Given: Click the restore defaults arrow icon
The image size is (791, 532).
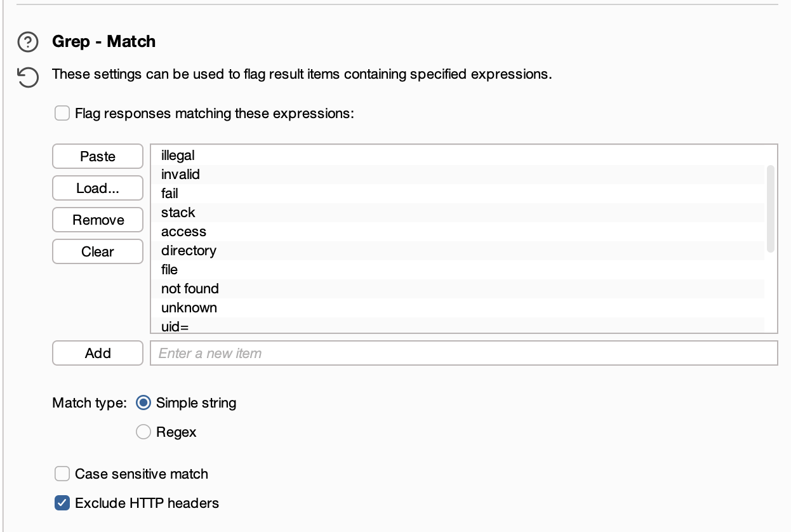Looking at the screenshot, I should [x=27, y=78].
